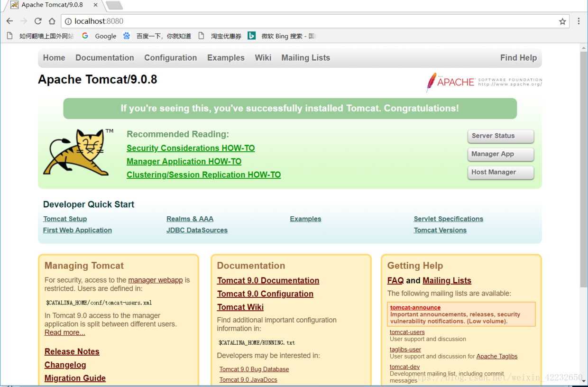Click the browser back arrow
The height and width of the screenshot is (387, 588).
9,21
